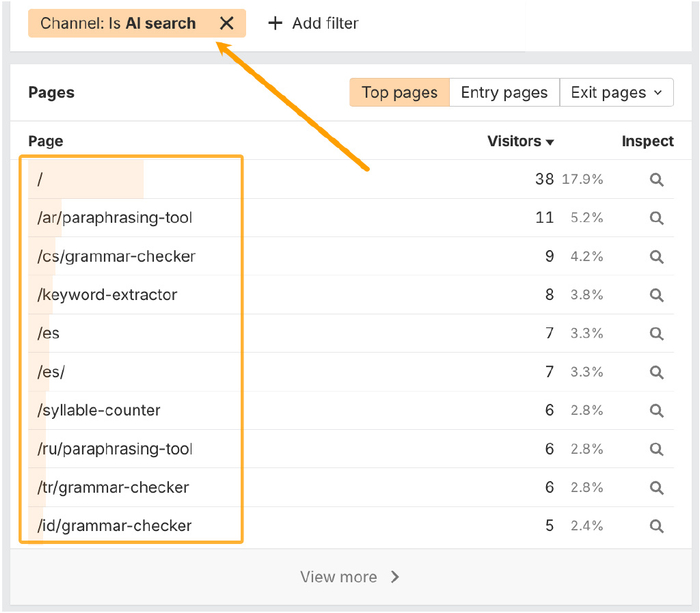Click magnifier icon for /ar/paraphrasing-tool
This screenshot has height=613, width=700.
click(656, 218)
